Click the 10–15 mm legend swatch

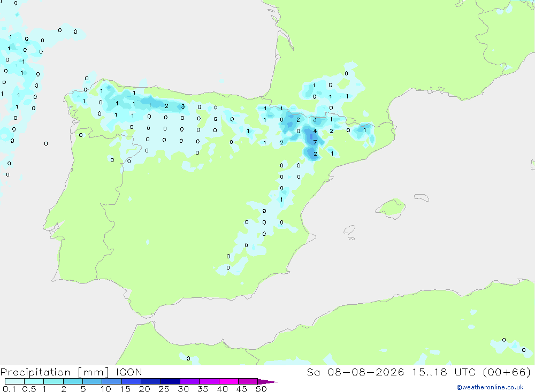click(x=112, y=381)
